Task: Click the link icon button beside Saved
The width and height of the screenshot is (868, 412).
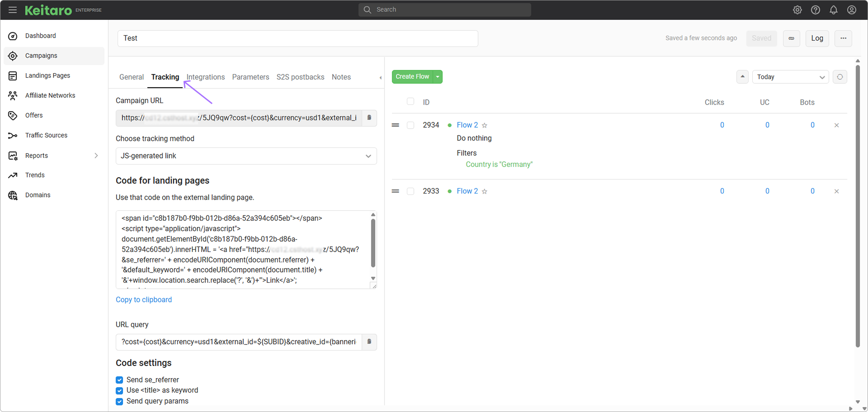Action: [x=791, y=38]
